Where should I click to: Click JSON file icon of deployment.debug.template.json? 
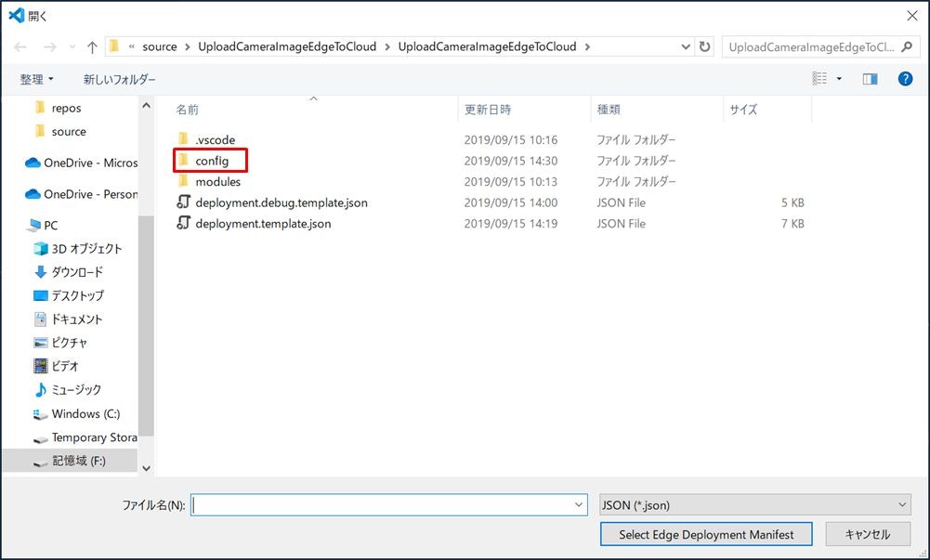click(183, 202)
